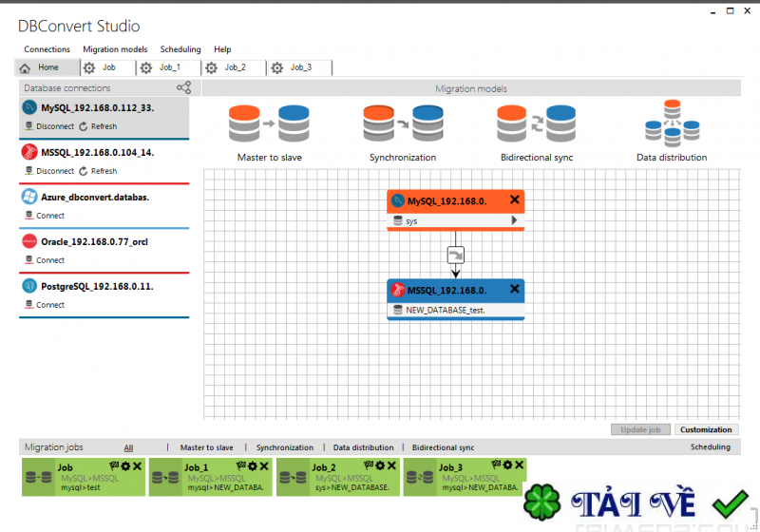Filter jobs by Master to slave
Image resolution: width=760 pixels, height=532 pixels.
(x=206, y=447)
